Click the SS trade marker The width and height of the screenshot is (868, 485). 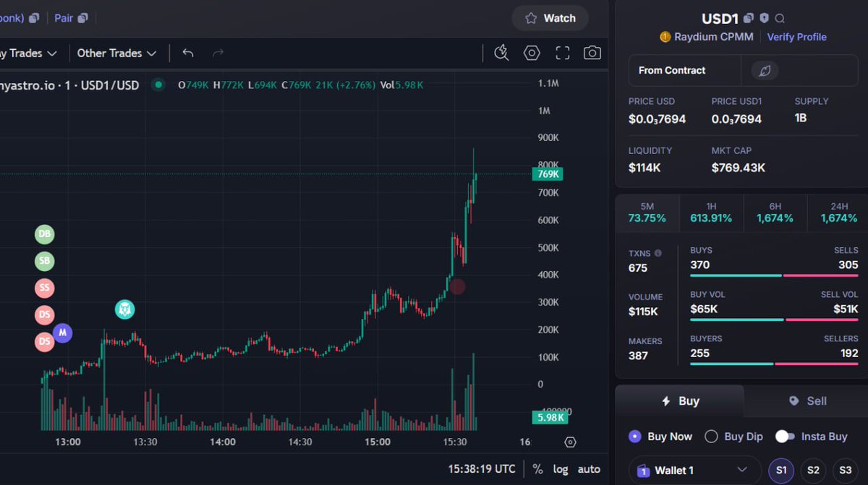[x=45, y=288]
